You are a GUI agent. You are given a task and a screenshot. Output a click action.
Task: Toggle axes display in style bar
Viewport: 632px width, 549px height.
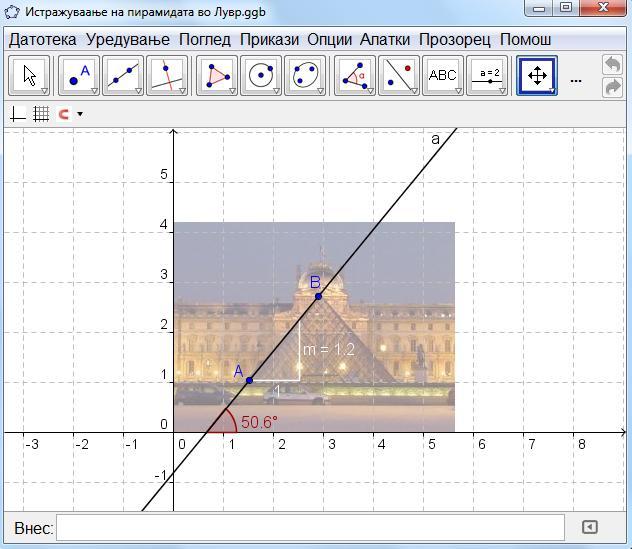click(17, 114)
